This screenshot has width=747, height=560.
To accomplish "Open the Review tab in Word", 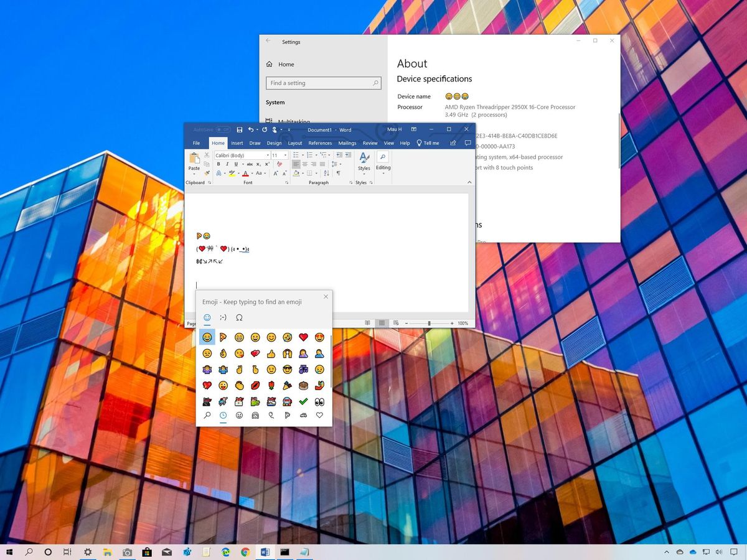I will (370, 143).
